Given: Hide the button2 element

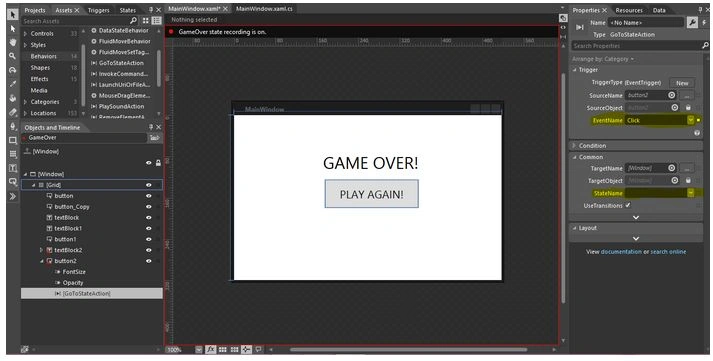Looking at the screenshot, I should tap(149, 261).
